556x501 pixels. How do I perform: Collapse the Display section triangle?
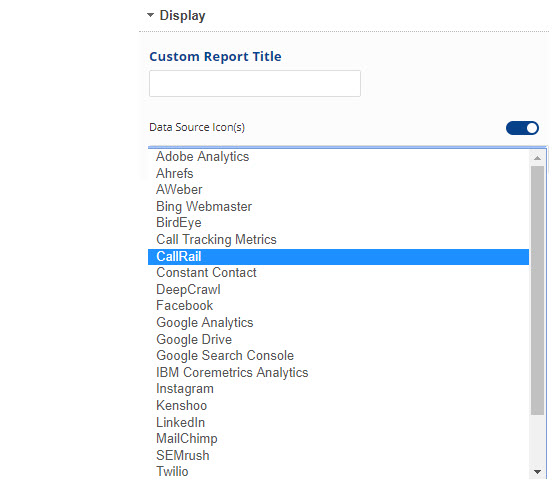[150, 15]
